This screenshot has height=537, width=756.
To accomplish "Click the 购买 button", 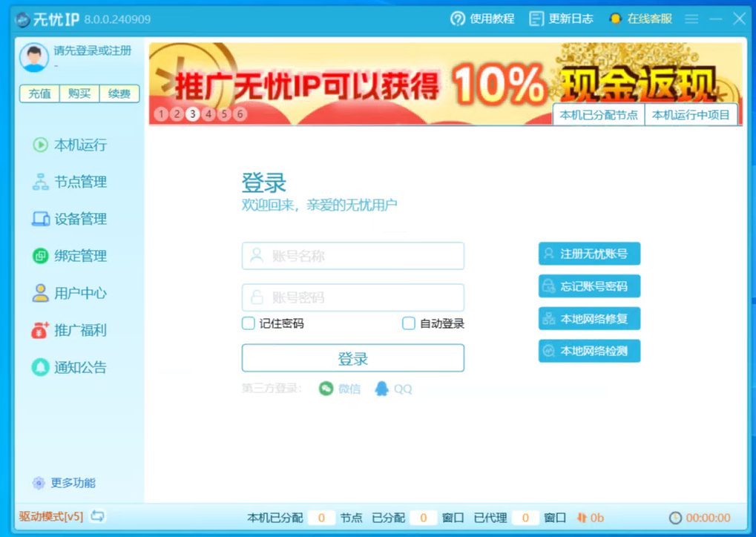I will [x=79, y=93].
